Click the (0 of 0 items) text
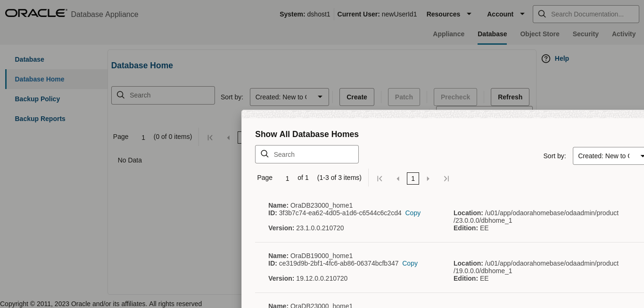 click(x=173, y=137)
